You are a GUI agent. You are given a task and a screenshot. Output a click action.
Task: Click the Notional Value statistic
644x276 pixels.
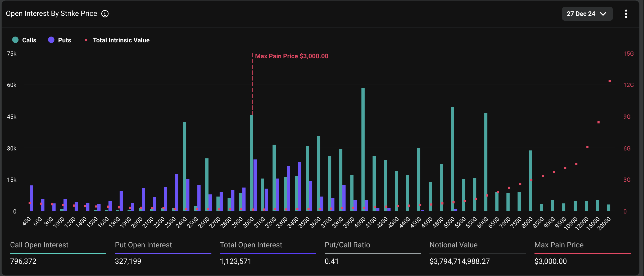tap(460, 261)
